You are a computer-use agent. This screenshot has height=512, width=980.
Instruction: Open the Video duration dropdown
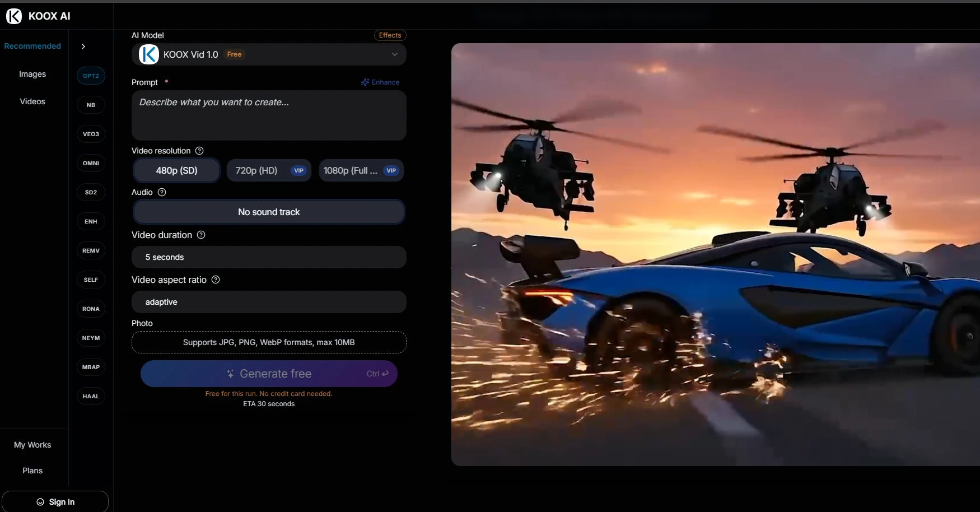269,257
